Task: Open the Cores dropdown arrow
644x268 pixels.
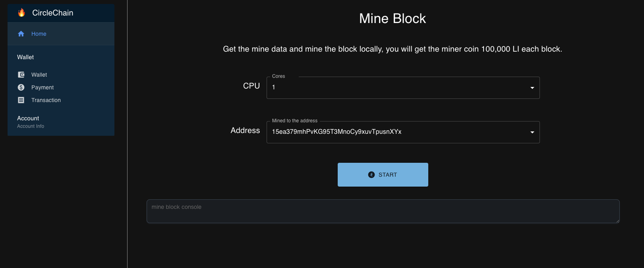Action: click(x=532, y=88)
